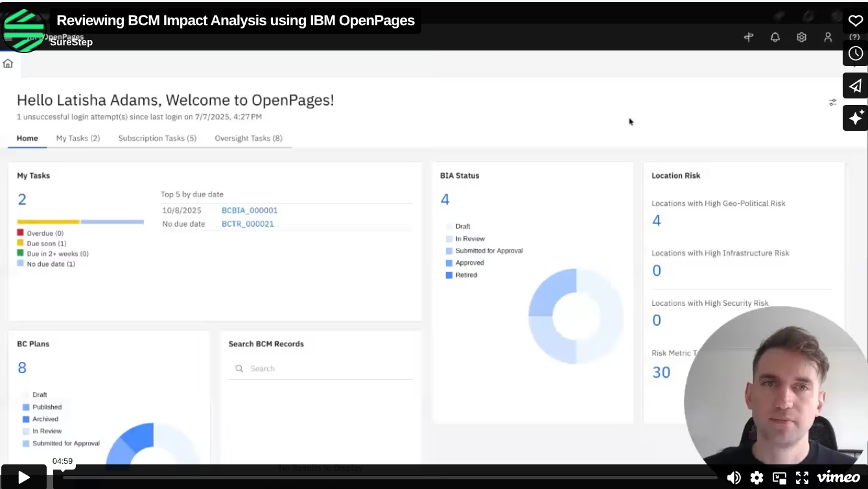Click the yellow task progress bar segment
868x489 pixels.
[x=48, y=222]
